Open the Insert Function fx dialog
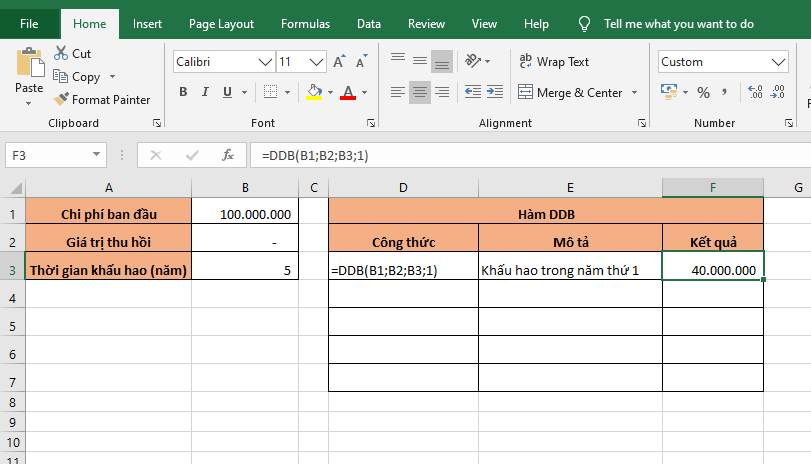Screen dimensions: 811x464 (x=228, y=155)
